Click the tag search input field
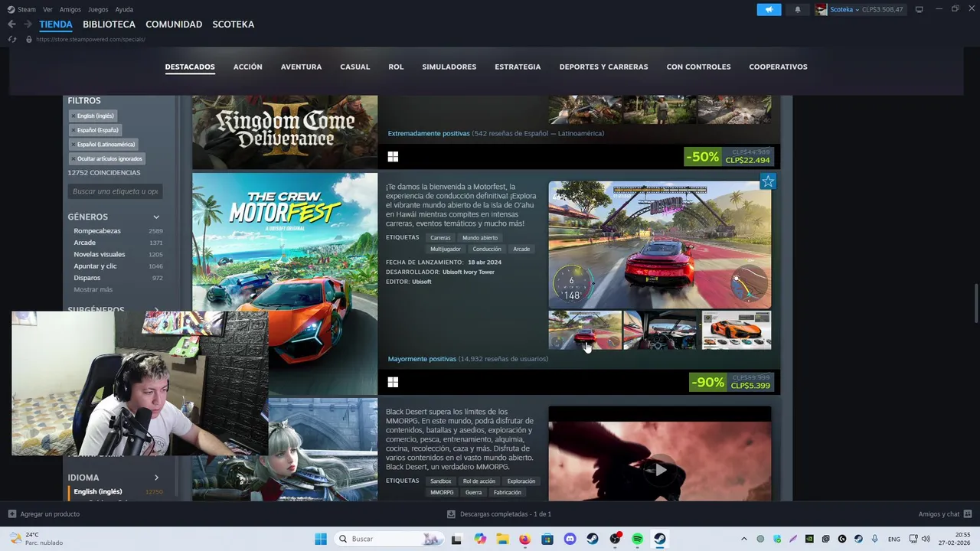 [x=116, y=191]
